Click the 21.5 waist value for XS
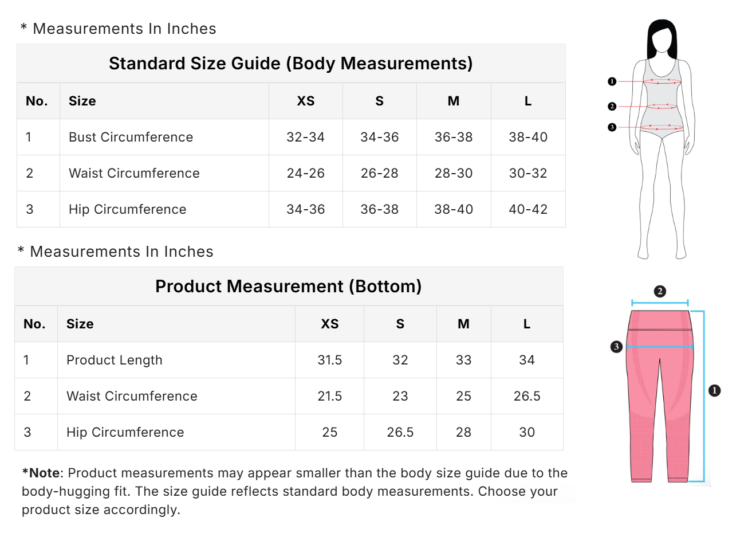Viewport: 756px width, 541px height. click(329, 396)
